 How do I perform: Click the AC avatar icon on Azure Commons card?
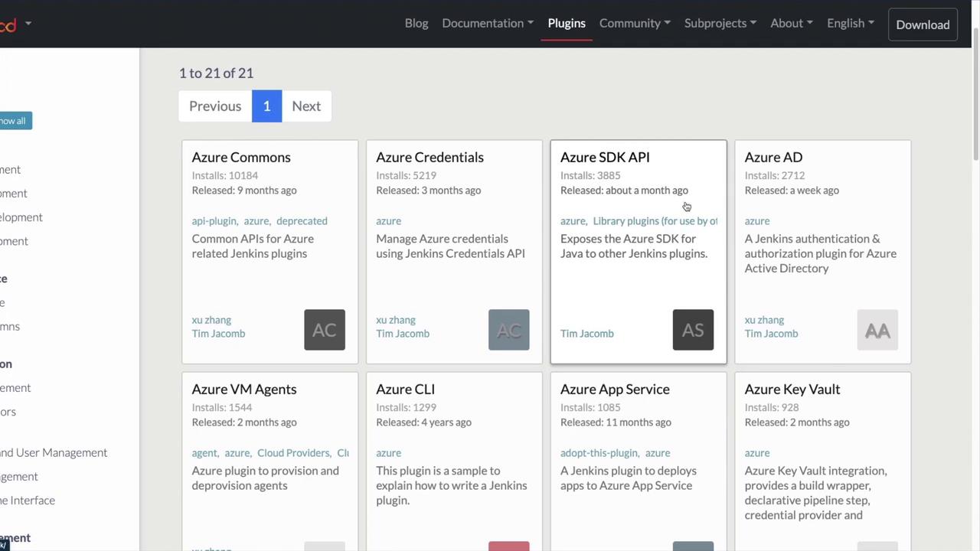pos(325,330)
